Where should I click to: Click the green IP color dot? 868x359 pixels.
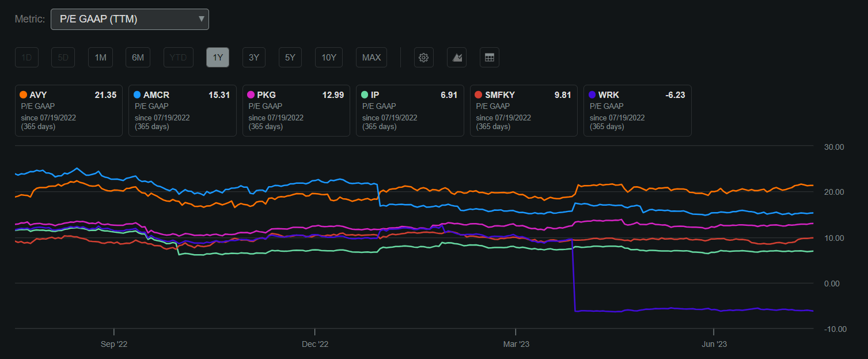click(365, 95)
